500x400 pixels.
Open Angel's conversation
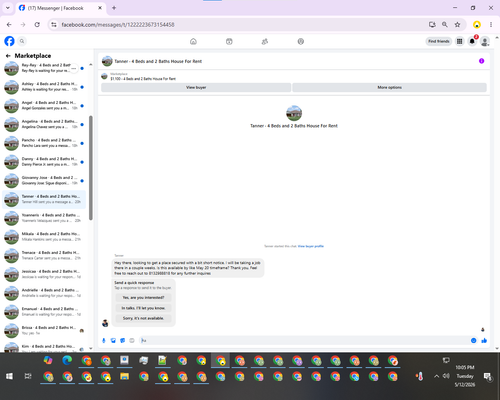44,106
